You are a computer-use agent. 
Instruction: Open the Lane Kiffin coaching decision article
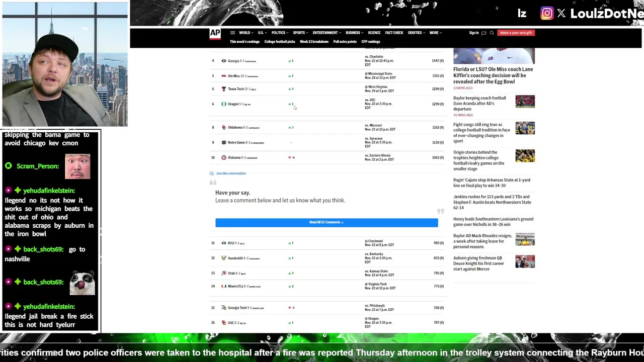(493, 75)
